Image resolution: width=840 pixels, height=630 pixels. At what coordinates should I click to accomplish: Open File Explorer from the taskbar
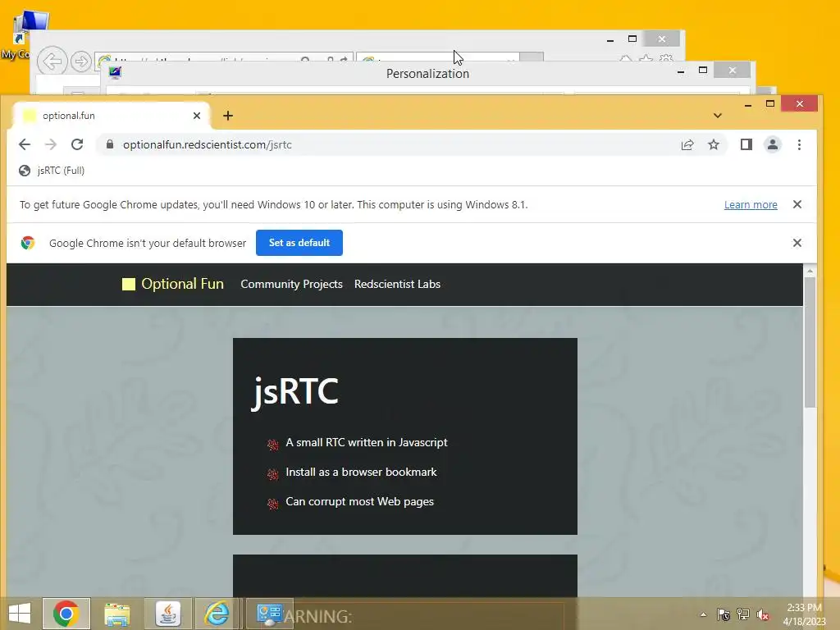tap(116, 614)
